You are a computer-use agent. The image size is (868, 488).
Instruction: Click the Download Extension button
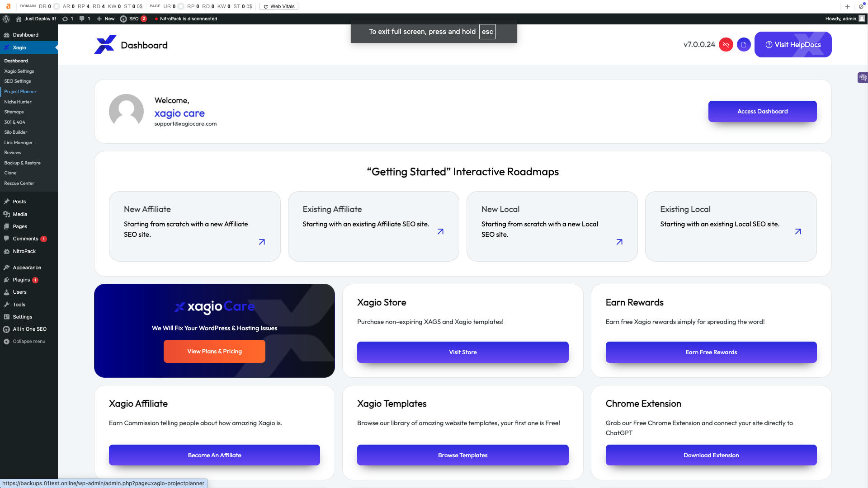[711, 455]
